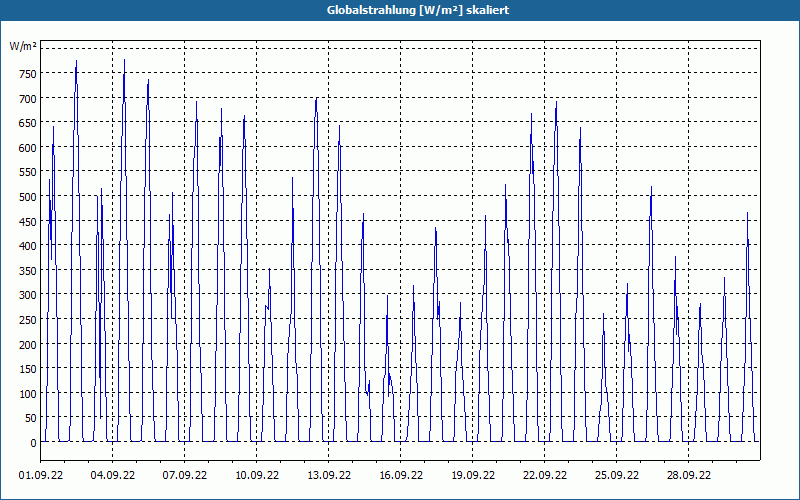Click the 0 y-axis value

[x=34, y=443]
